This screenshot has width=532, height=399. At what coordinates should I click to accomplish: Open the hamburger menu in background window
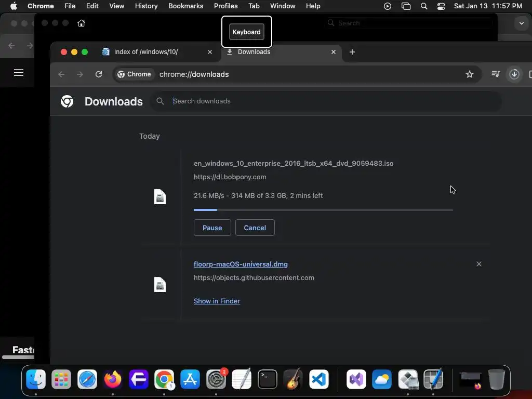(x=19, y=72)
